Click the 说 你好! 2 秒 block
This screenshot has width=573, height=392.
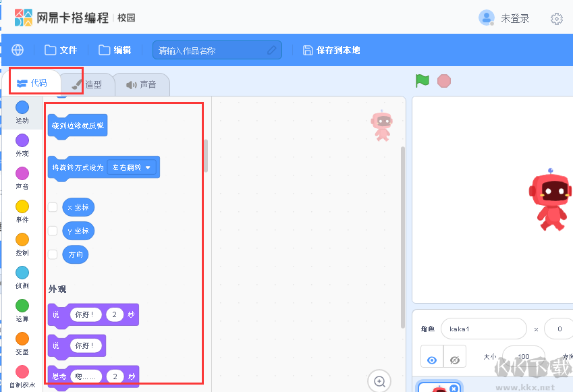click(58, 315)
